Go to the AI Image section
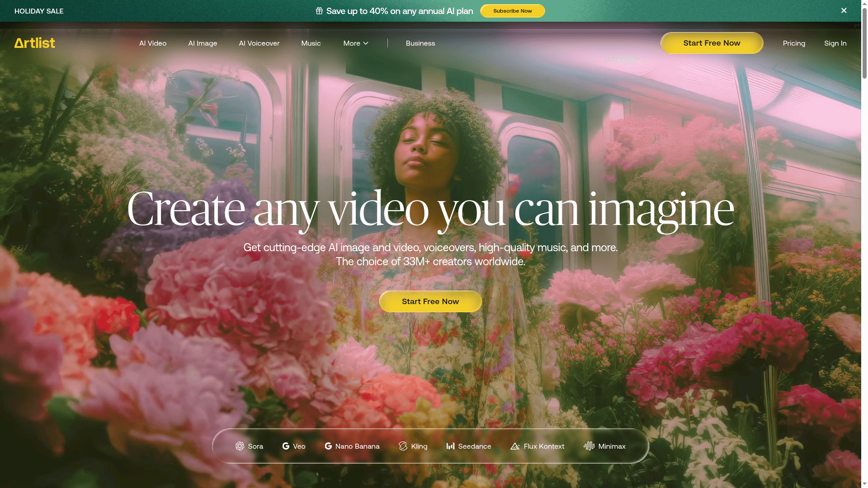868x488 pixels. [x=203, y=43]
